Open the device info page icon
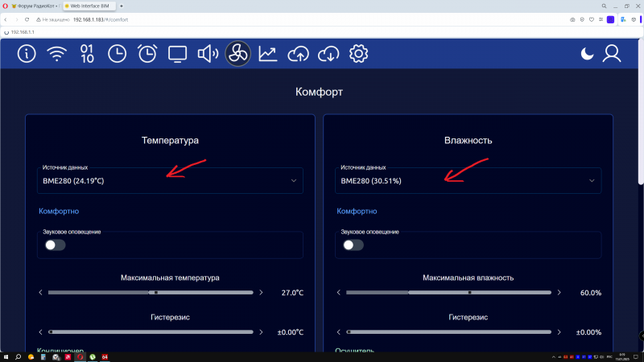 coord(27,54)
